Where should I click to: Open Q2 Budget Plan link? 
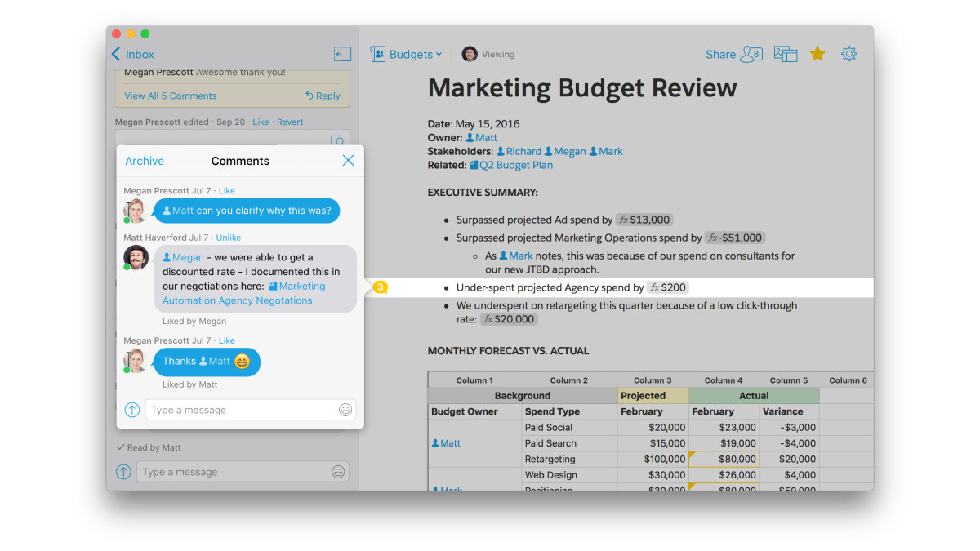tap(515, 165)
